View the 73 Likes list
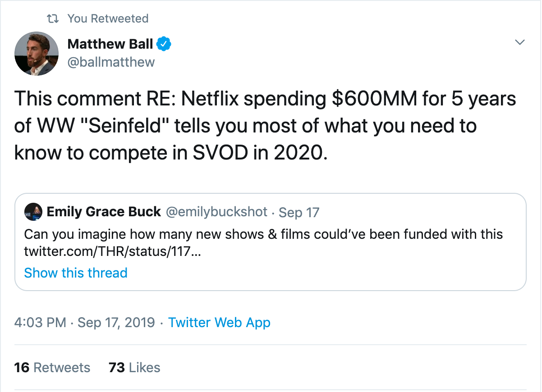 coord(134,368)
